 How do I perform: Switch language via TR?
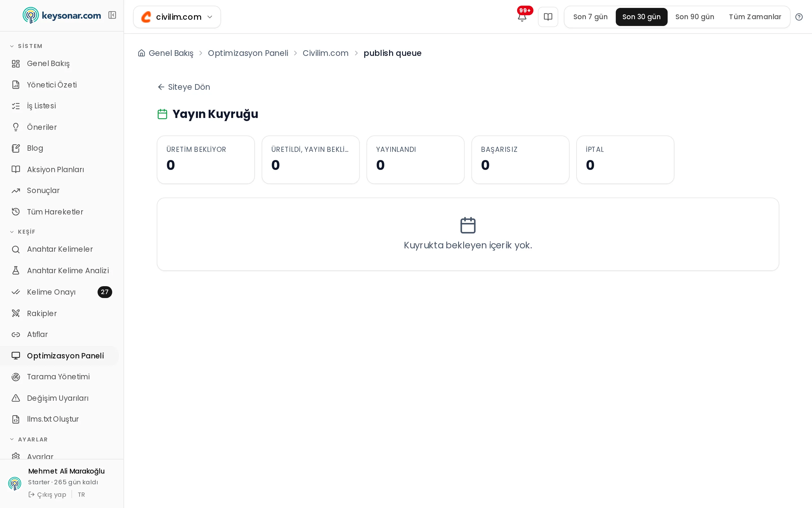81,494
